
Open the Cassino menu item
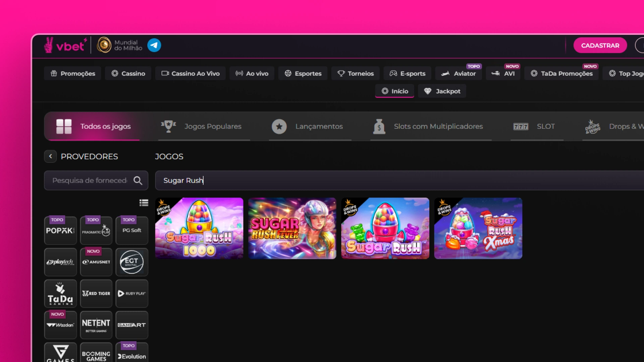[128, 73]
